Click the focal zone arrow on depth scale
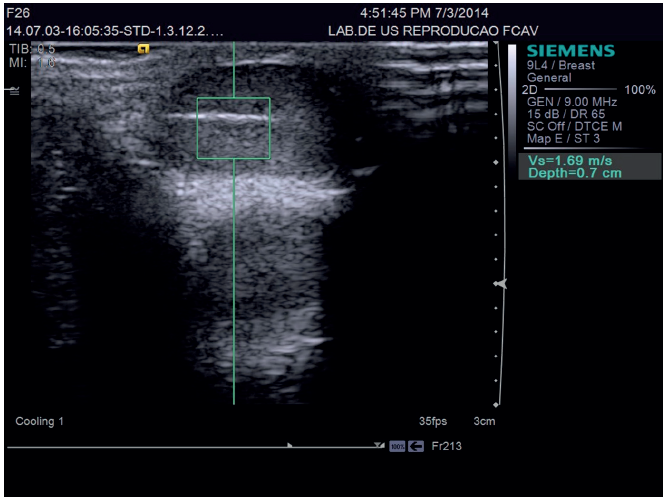 pos(500,284)
